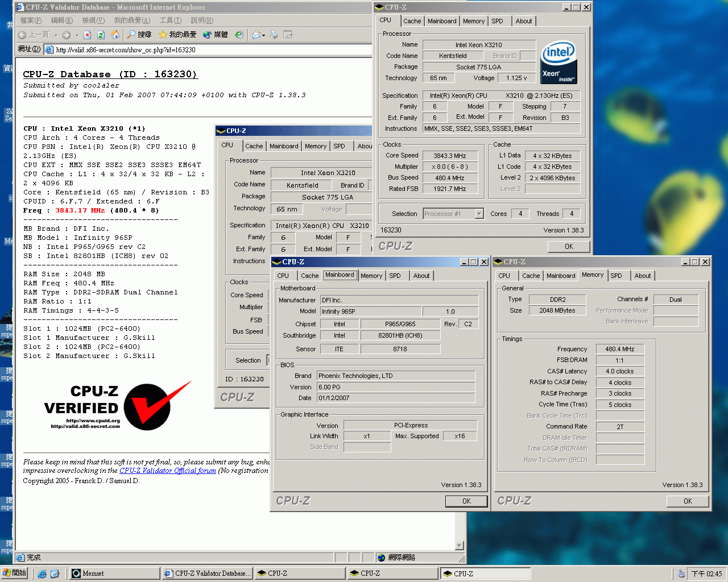
Task: Open the View (檢視) menu
Action: pyautogui.click(x=93, y=20)
